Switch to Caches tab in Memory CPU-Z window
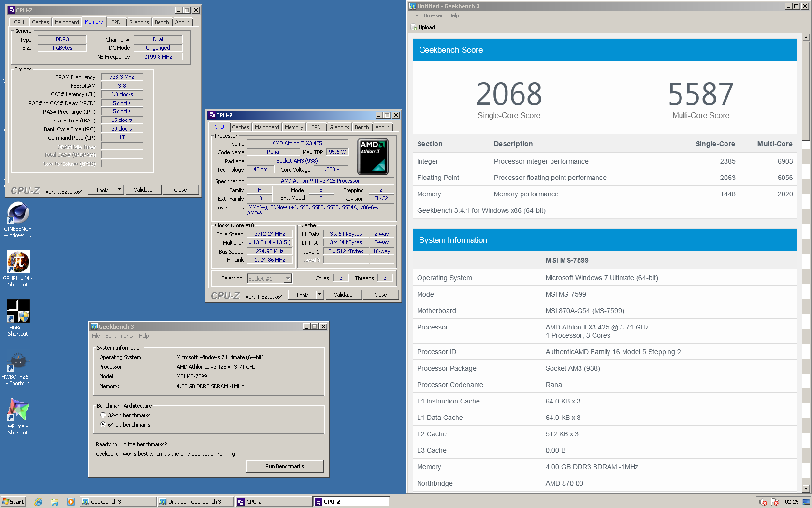The image size is (812, 508). pos(41,22)
